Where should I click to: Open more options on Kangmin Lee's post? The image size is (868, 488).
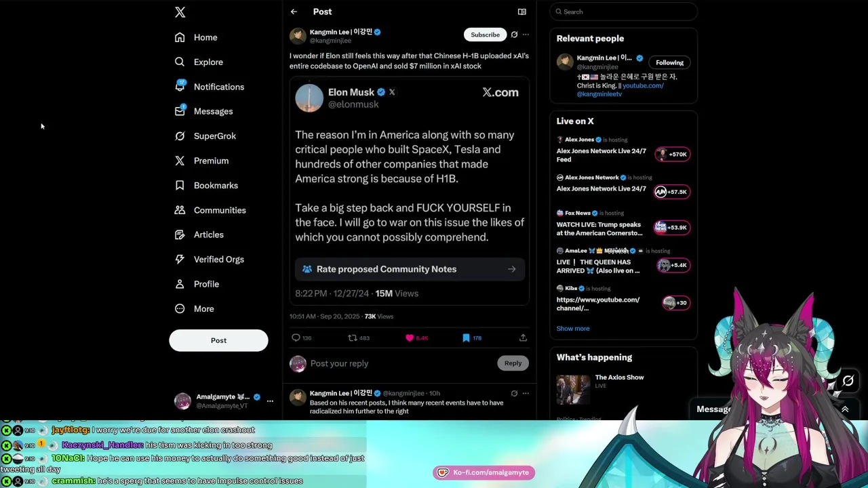526,35
